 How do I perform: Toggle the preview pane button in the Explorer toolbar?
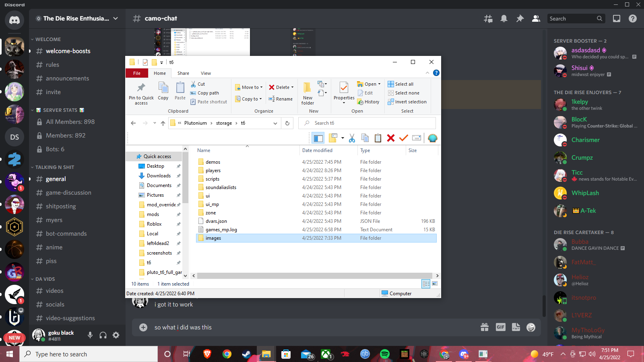318,138
